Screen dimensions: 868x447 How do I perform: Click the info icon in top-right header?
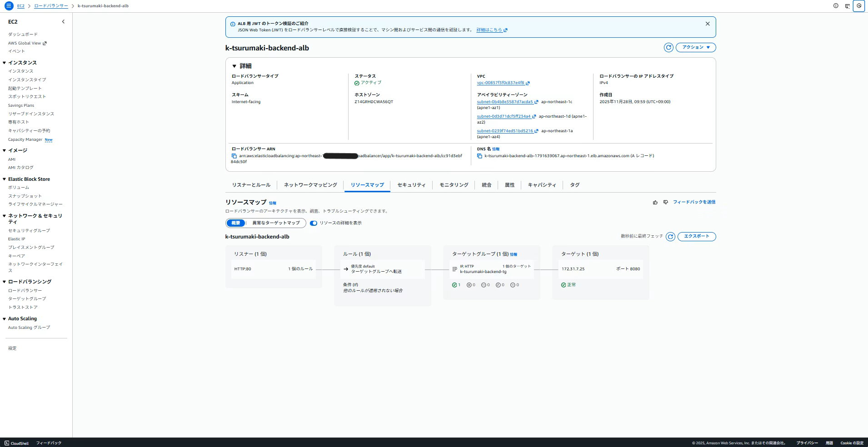[836, 6]
